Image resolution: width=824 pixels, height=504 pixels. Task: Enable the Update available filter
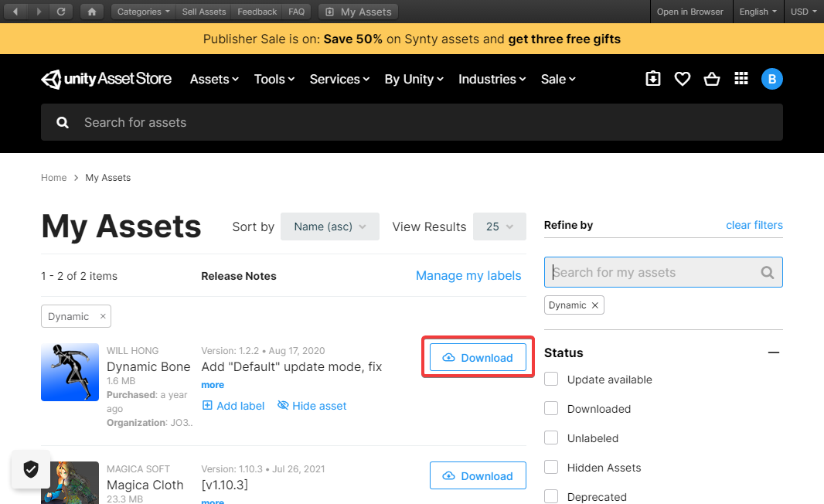pyautogui.click(x=551, y=380)
